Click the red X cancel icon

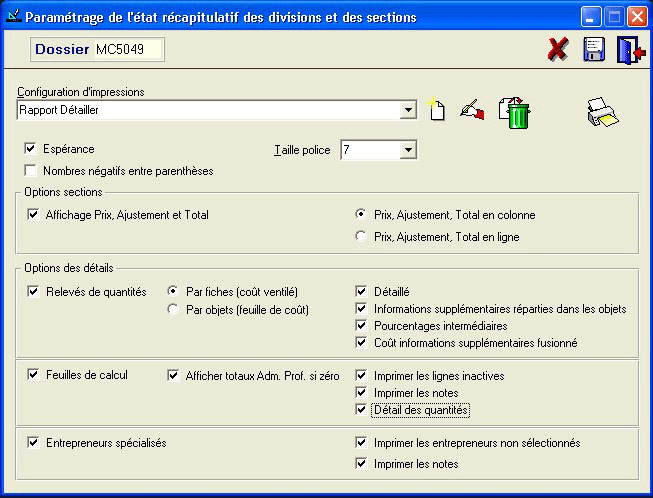pyautogui.click(x=558, y=50)
